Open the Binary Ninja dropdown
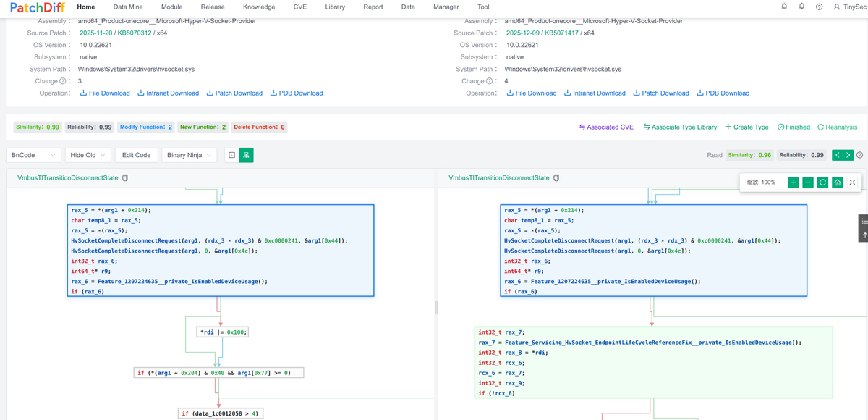 [x=188, y=155]
